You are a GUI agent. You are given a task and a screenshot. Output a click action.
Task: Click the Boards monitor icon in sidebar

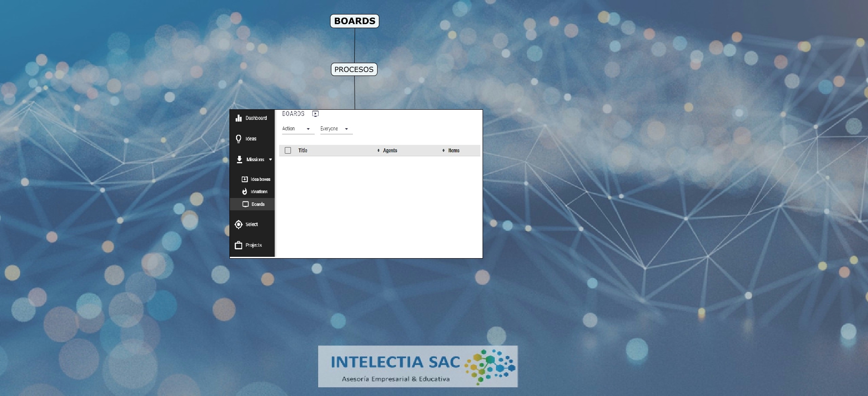click(x=246, y=204)
